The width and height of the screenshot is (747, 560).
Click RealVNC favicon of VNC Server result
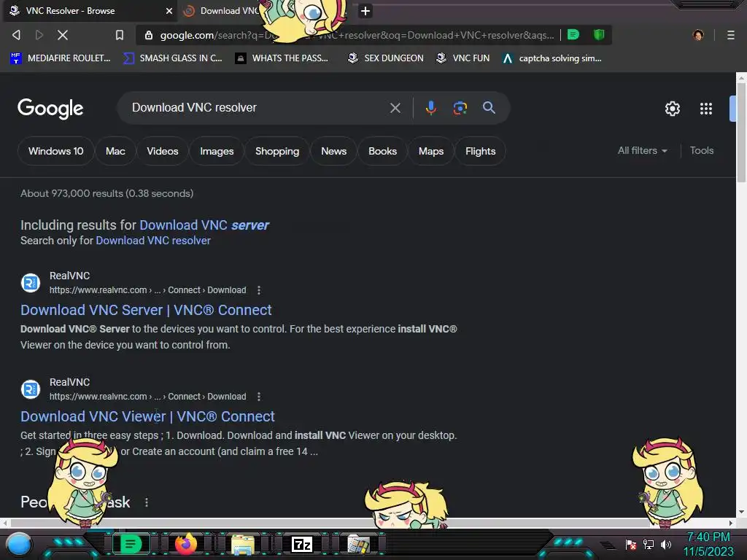31,283
